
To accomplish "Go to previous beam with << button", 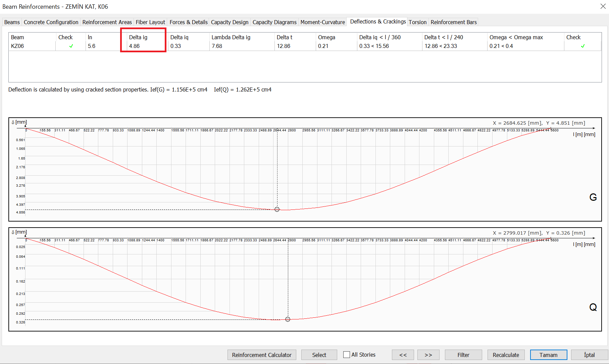I will (403, 355).
